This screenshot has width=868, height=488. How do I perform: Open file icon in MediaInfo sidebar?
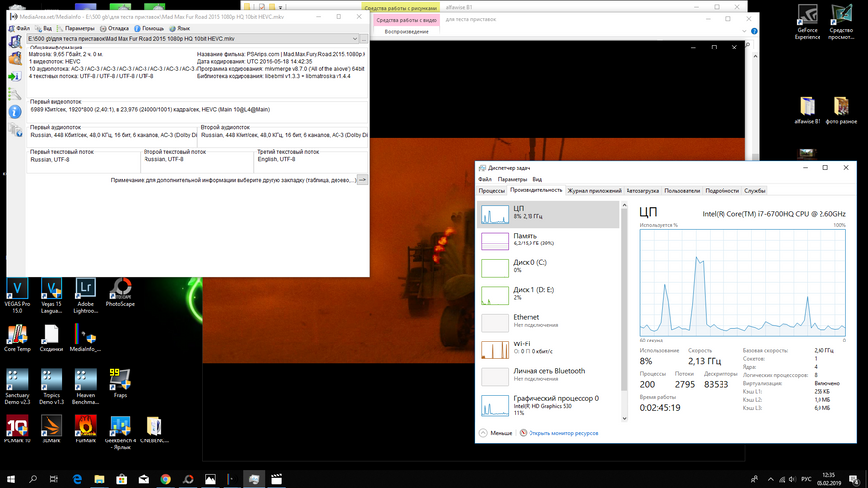pos(15,41)
